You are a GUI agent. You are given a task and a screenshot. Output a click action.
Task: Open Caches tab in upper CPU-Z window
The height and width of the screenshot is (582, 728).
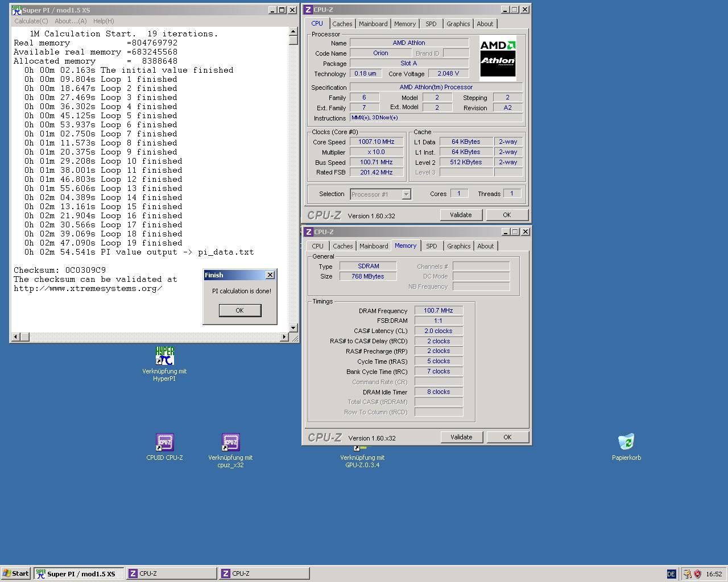click(x=342, y=24)
